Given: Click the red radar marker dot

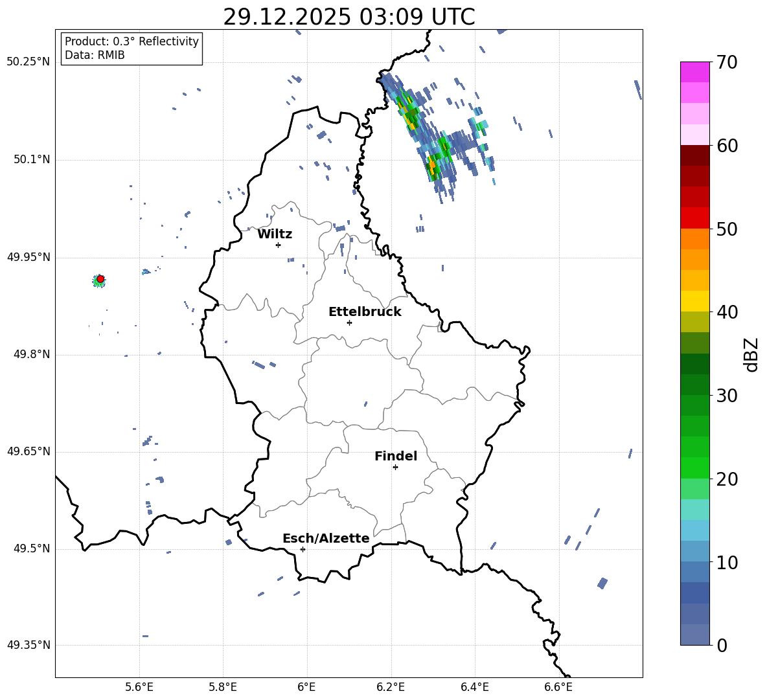Looking at the screenshot, I should pos(100,279).
